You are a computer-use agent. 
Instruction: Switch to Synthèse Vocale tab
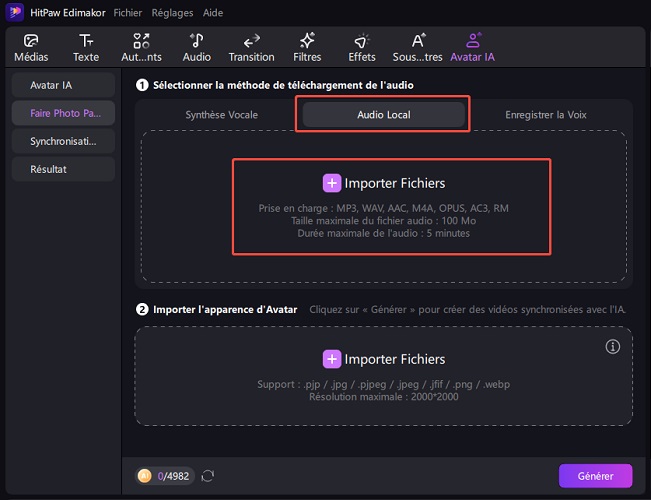pos(221,115)
